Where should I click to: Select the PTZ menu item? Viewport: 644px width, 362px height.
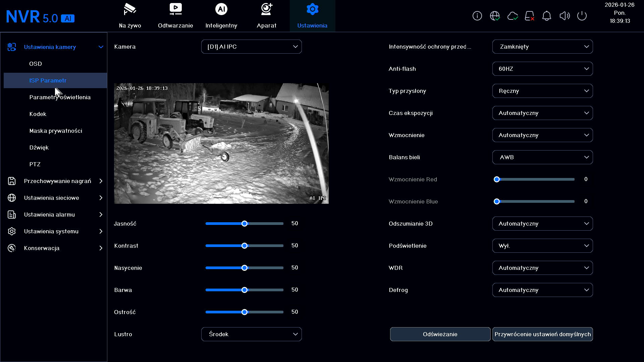coord(35,164)
